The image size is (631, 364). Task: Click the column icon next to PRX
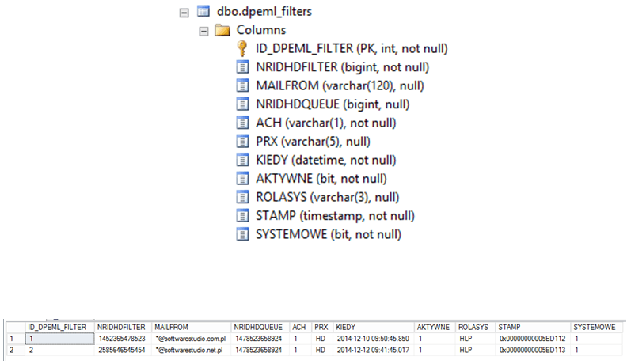click(x=242, y=141)
